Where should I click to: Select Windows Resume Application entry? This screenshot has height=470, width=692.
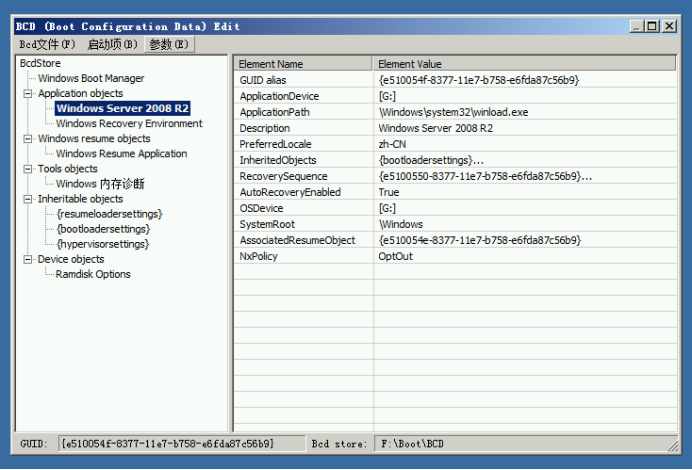(x=121, y=154)
